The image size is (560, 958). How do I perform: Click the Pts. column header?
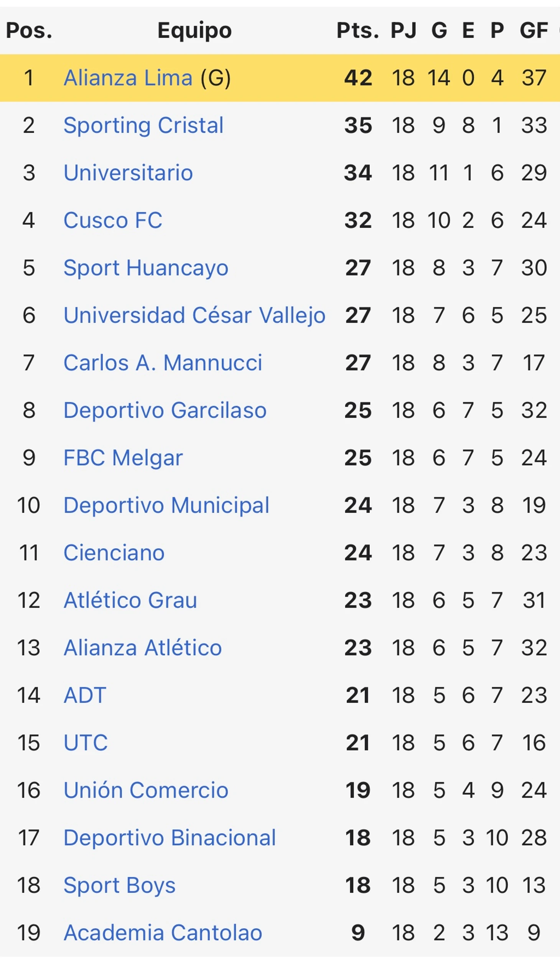[357, 30]
